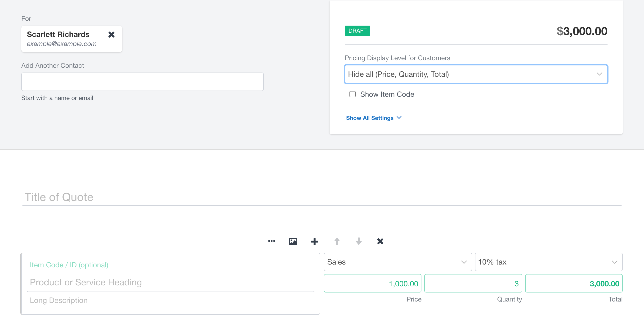Enable Show Item Code checkbox
The image size is (644, 329).
353,94
